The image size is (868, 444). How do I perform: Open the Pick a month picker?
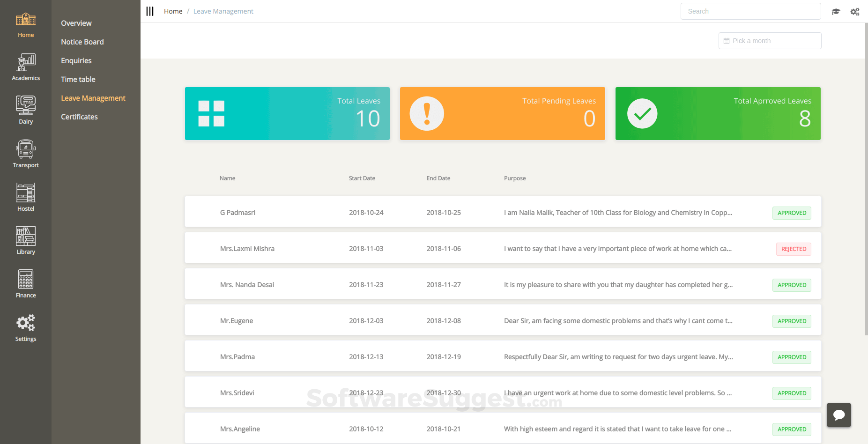click(770, 41)
